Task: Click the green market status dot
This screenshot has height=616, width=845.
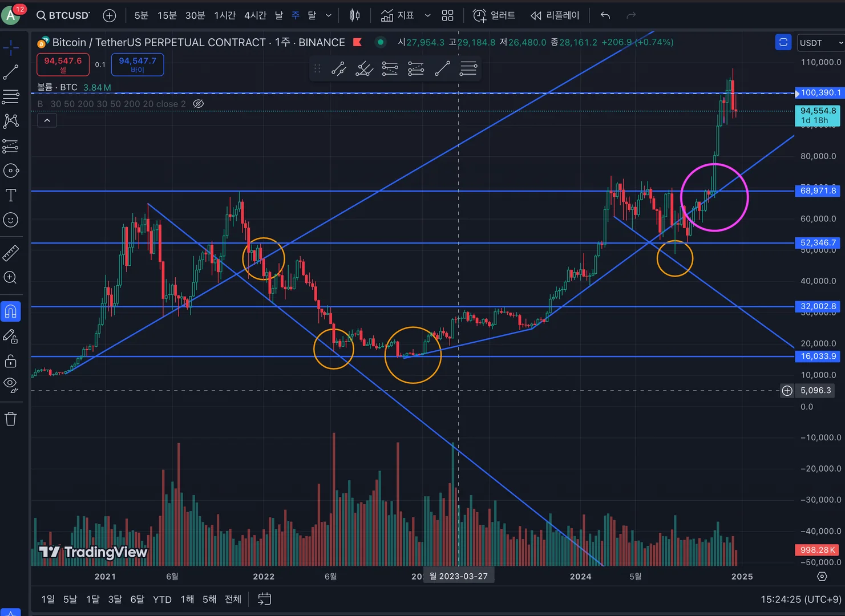Action: 381,42
